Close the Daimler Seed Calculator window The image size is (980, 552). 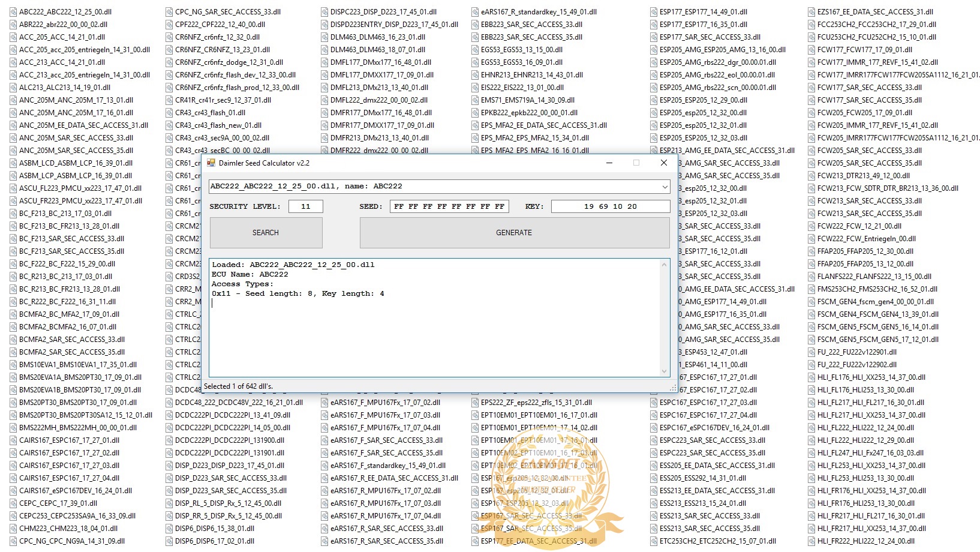[664, 163]
